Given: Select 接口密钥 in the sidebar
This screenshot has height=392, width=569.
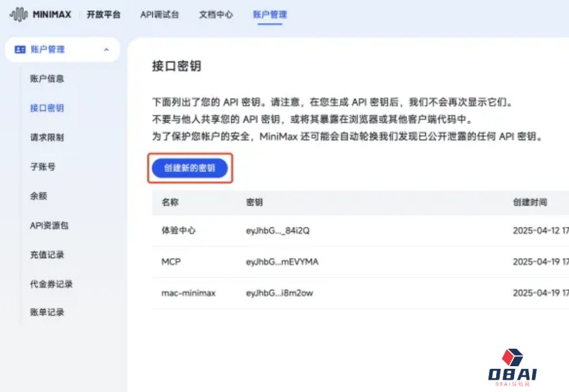Looking at the screenshot, I should point(47,108).
